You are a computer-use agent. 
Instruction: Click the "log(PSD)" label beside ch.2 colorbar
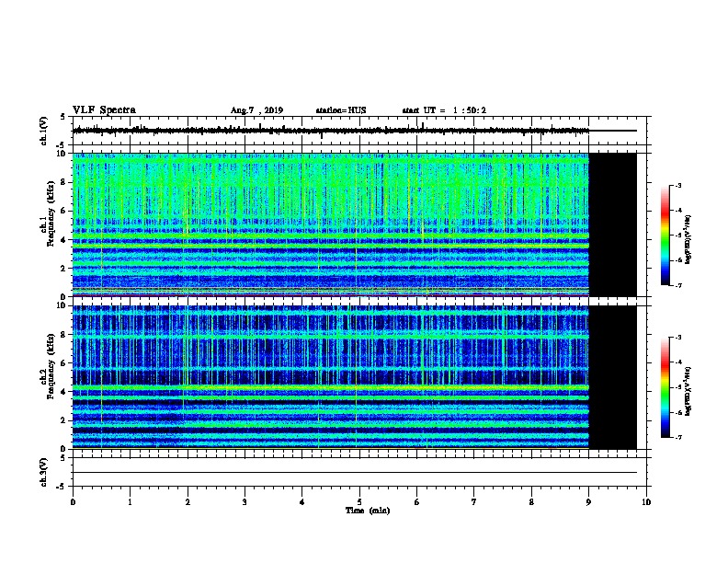click(688, 392)
